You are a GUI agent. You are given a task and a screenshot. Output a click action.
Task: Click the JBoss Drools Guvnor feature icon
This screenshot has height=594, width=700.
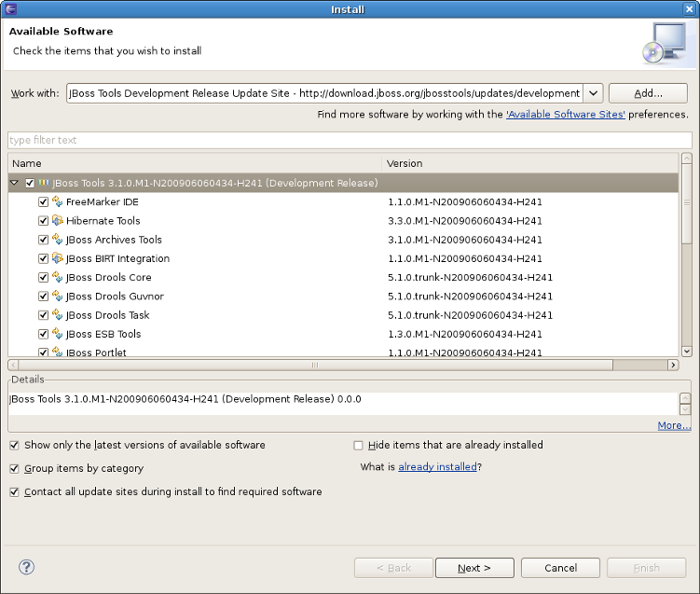(x=57, y=296)
